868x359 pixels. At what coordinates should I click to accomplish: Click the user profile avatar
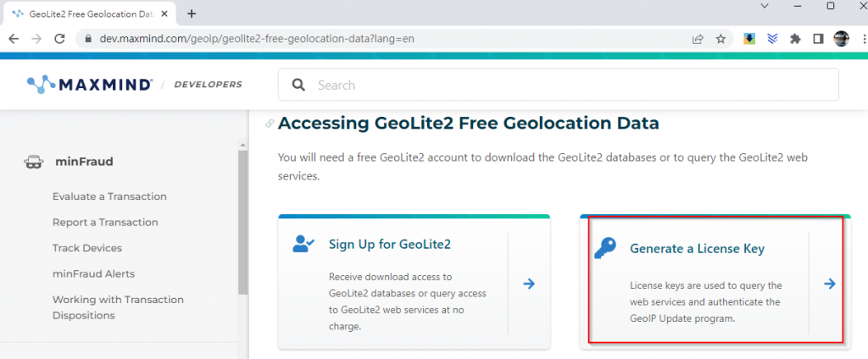842,39
